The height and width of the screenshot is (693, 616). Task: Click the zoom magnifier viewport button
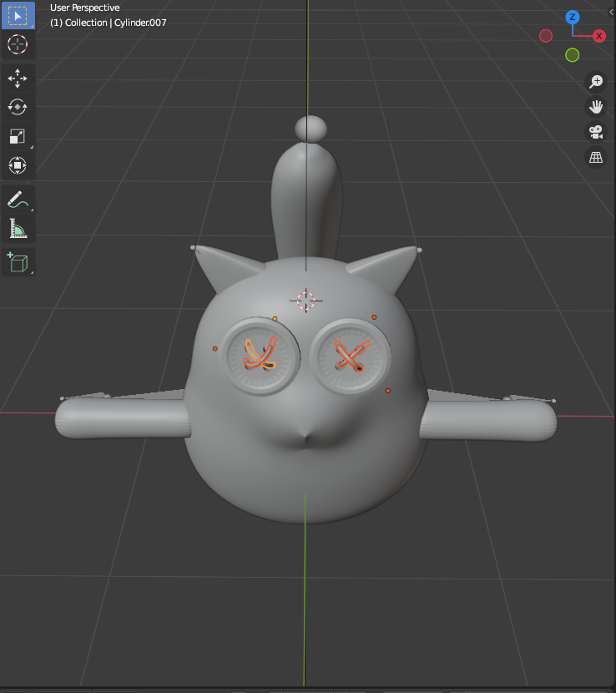click(596, 82)
